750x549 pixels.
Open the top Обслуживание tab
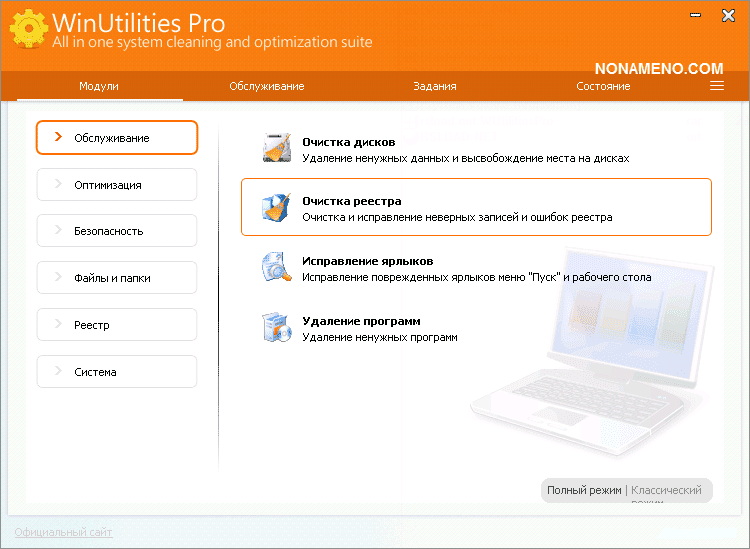point(266,86)
